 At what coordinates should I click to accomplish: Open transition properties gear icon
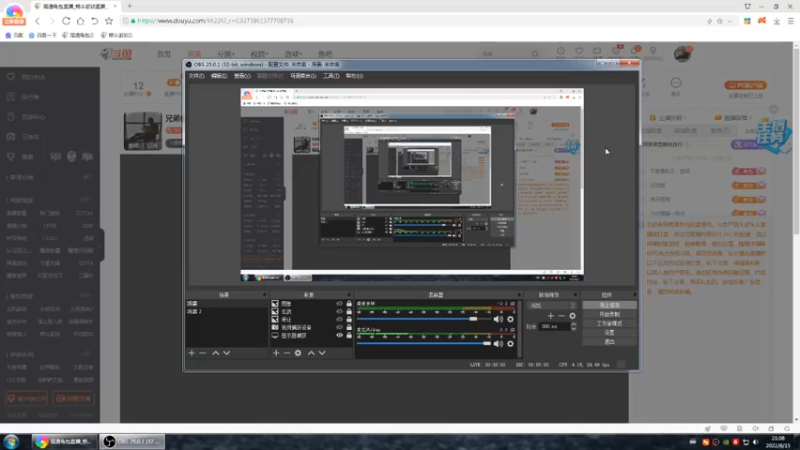tap(572, 316)
